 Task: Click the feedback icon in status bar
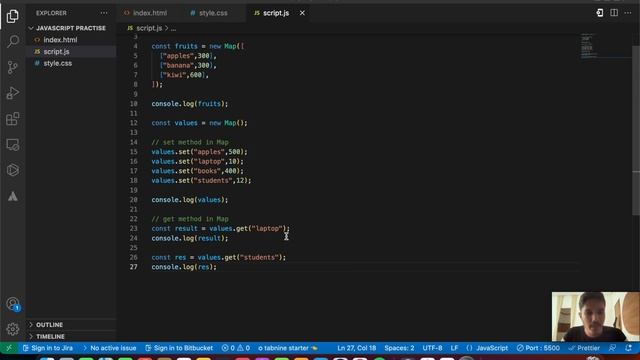pos(612,348)
